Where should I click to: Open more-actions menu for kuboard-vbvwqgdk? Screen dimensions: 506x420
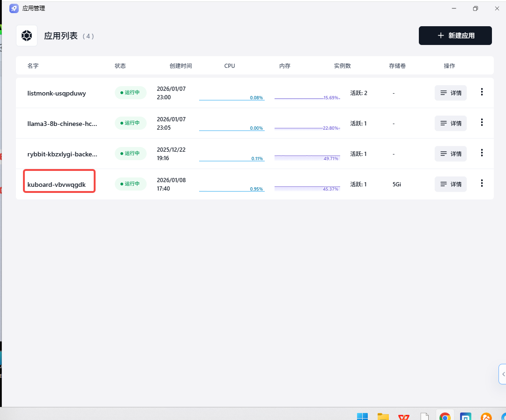point(482,183)
